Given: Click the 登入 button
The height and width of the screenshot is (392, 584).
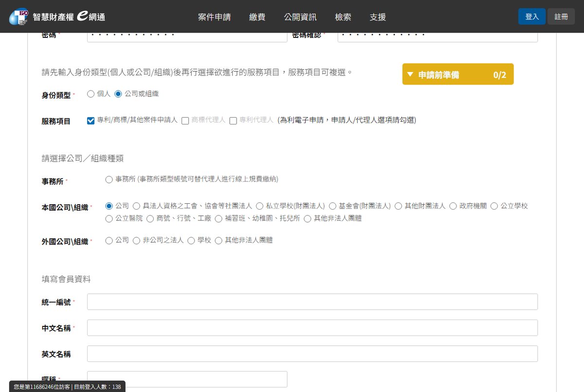Looking at the screenshot, I should [x=532, y=17].
